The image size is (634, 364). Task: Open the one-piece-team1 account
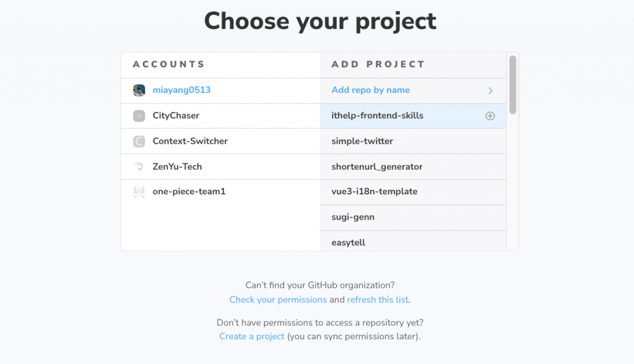[189, 192]
